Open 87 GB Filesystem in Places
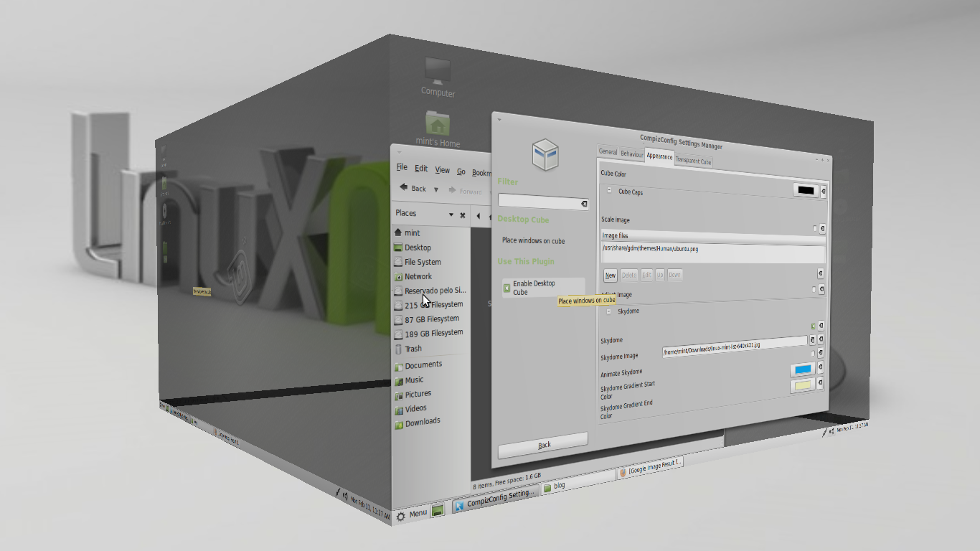Image resolution: width=980 pixels, height=551 pixels. 427,319
